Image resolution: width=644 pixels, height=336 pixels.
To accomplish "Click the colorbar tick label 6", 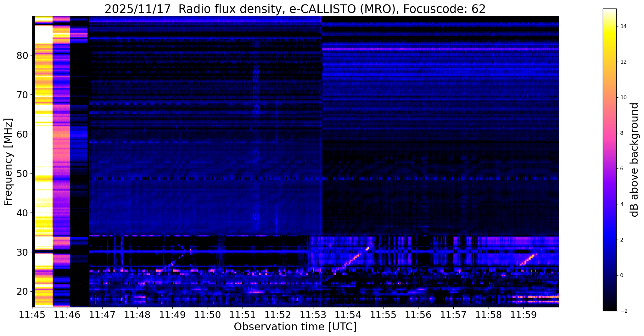I will click(x=621, y=169).
